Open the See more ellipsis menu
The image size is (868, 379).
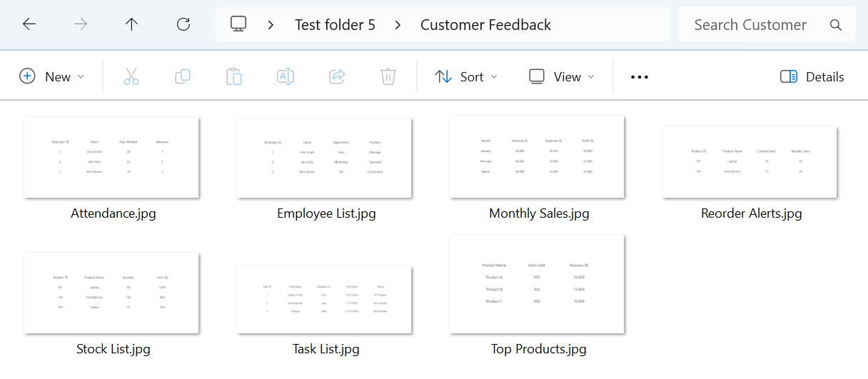tap(640, 76)
